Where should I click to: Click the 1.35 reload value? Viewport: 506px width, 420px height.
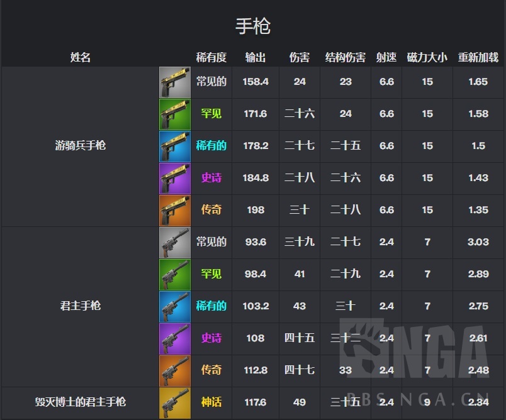click(478, 210)
